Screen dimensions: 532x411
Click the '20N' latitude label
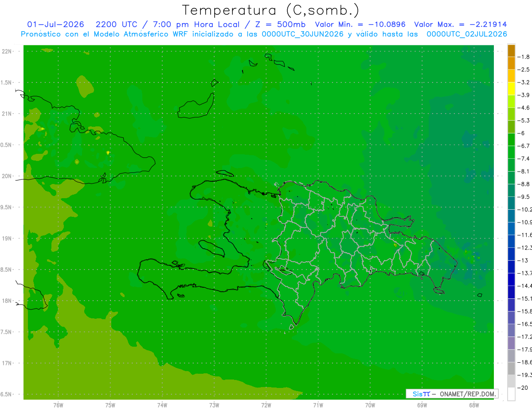pos(6,176)
